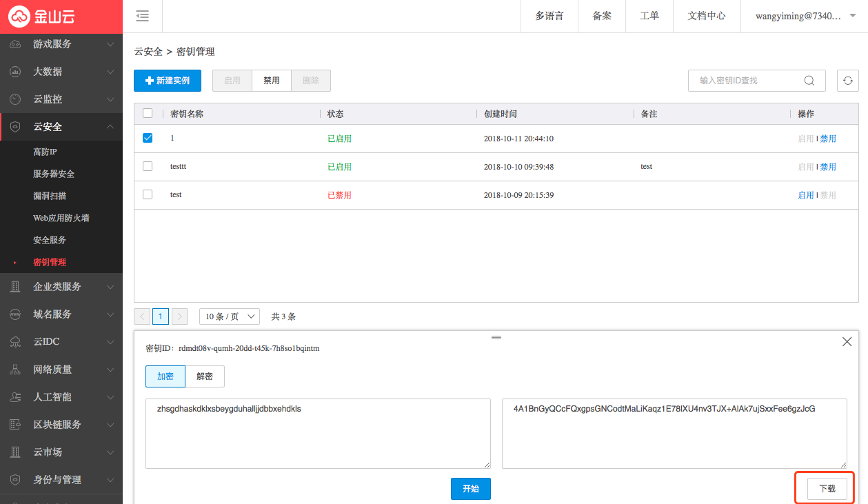This screenshot has width=868, height=504.
Task: Expand the 游戏服务 sidebar section
Action: pyautogui.click(x=61, y=44)
